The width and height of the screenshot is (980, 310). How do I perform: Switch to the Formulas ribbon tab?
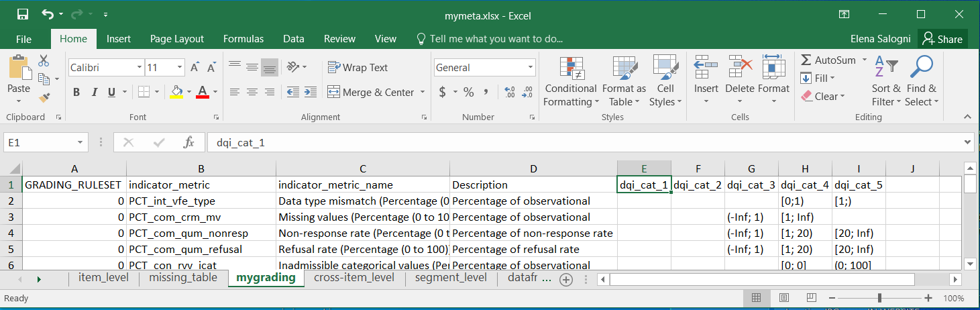[243, 39]
